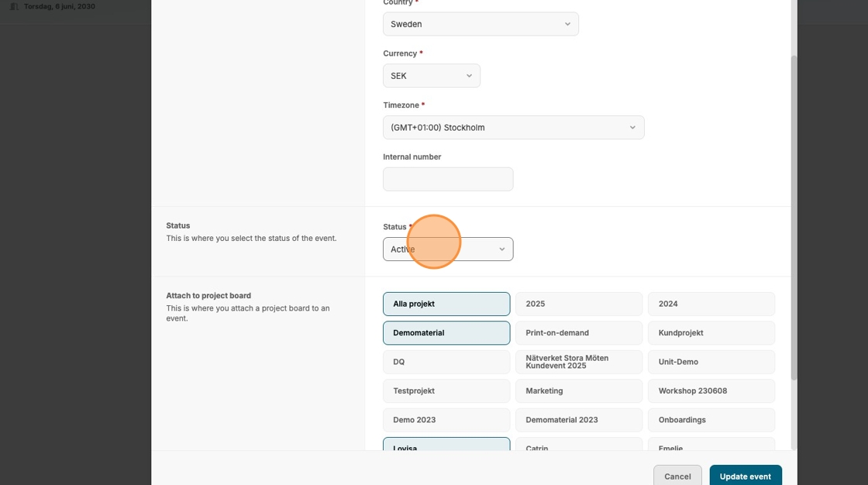Deselect the Alla projekt project board
This screenshot has height=485, width=868.
[446, 304]
